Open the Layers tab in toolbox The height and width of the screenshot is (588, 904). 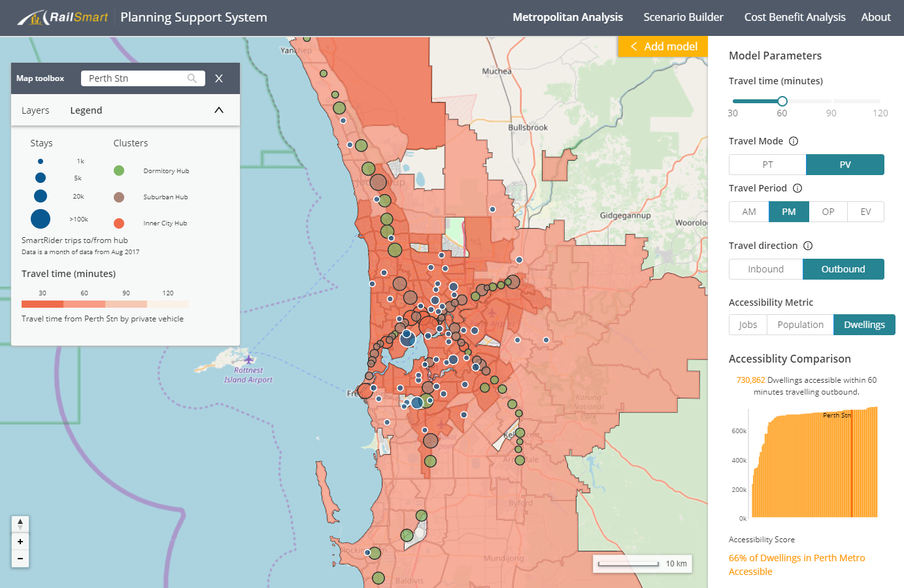coord(35,110)
